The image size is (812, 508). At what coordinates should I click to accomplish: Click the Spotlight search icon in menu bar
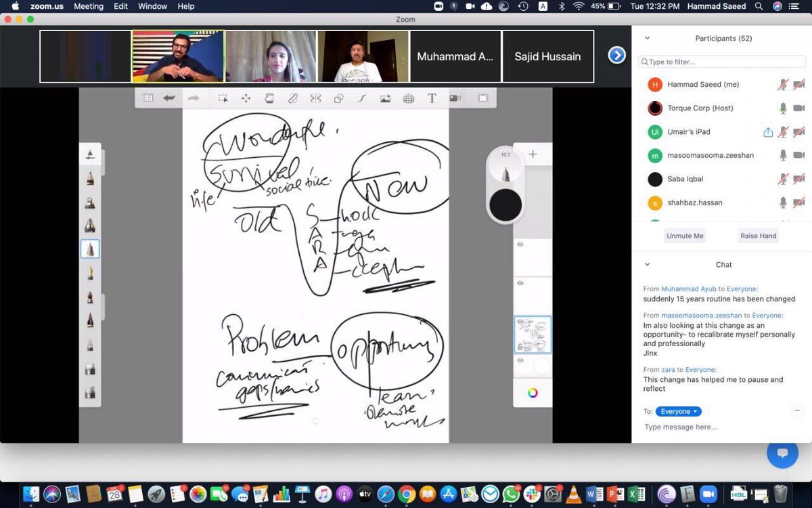[x=759, y=6]
